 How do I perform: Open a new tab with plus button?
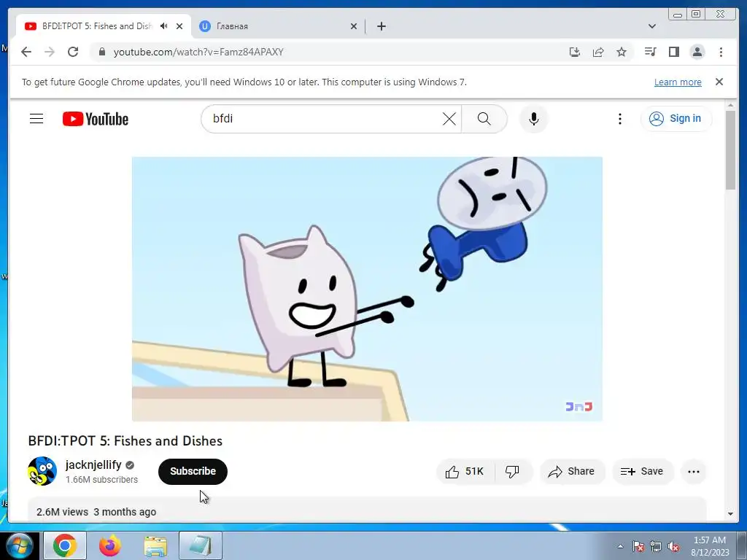pyautogui.click(x=381, y=26)
